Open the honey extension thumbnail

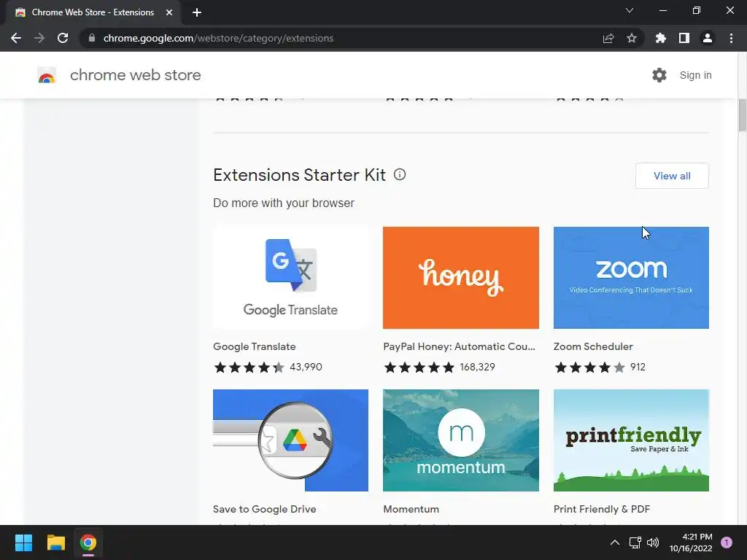(x=461, y=278)
